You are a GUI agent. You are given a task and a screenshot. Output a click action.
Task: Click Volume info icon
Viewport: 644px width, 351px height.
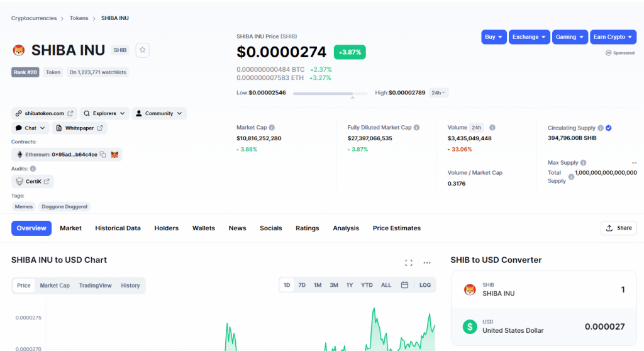[492, 128]
